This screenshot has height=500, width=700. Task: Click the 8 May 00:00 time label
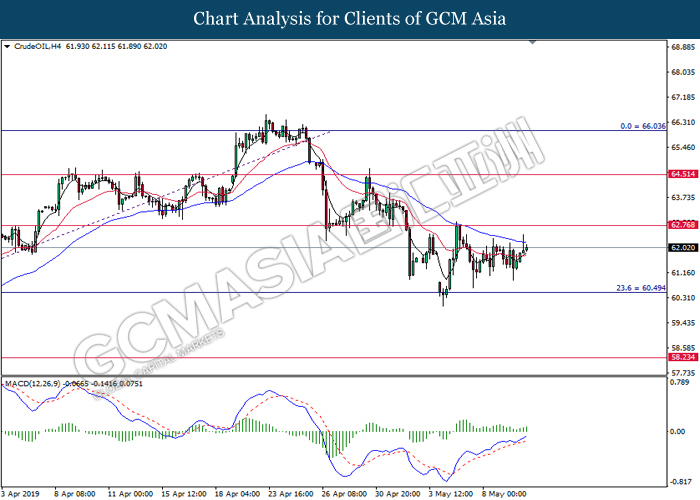[x=506, y=493]
